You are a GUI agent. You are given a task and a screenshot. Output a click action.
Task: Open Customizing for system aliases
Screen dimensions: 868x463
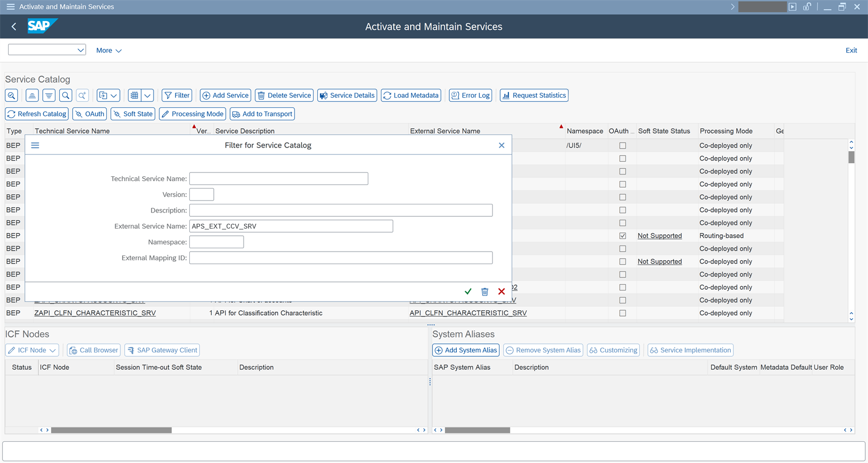614,350
